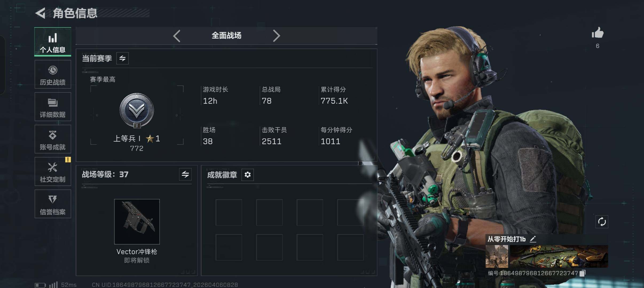Switch to the next game mode with the right chevron

pyautogui.click(x=276, y=36)
